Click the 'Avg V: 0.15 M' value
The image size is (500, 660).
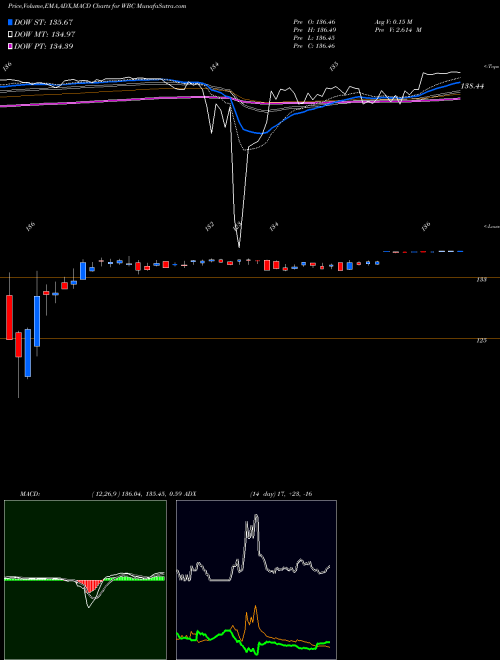coord(394,21)
